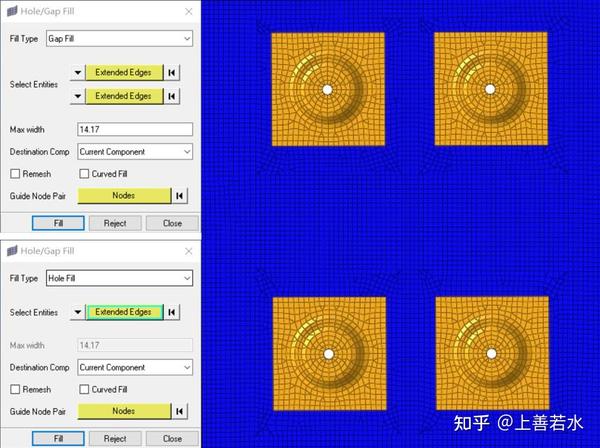The height and width of the screenshot is (448, 600).
Task: Click Nodes selector for Guide Node Pair in Gap Fill dialog
Action: coord(124,195)
